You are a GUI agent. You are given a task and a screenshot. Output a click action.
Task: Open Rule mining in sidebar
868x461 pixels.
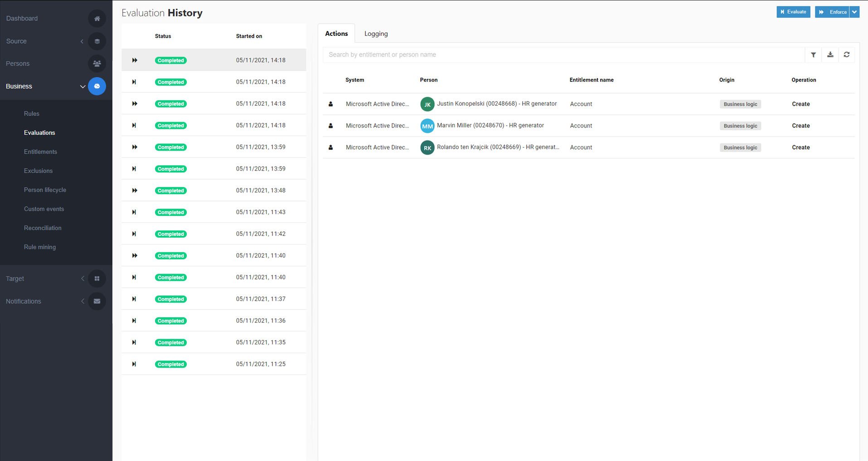[40, 247]
